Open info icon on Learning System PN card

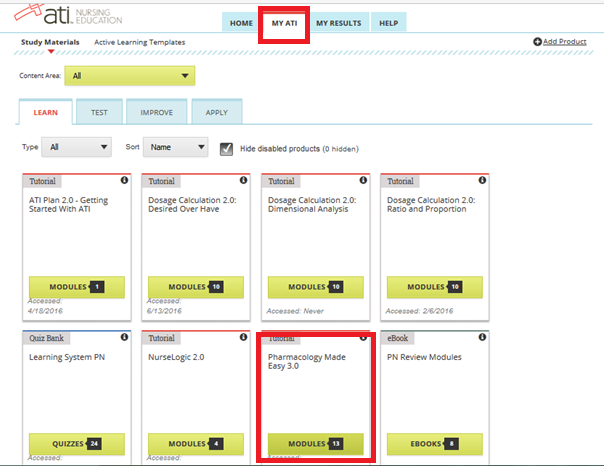tap(124, 337)
